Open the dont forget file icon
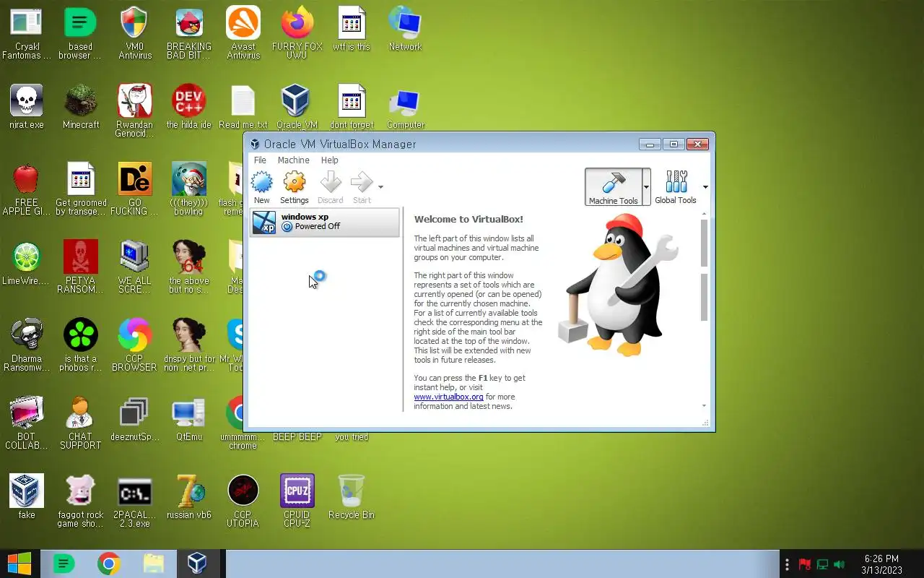The image size is (924, 578). (352, 107)
